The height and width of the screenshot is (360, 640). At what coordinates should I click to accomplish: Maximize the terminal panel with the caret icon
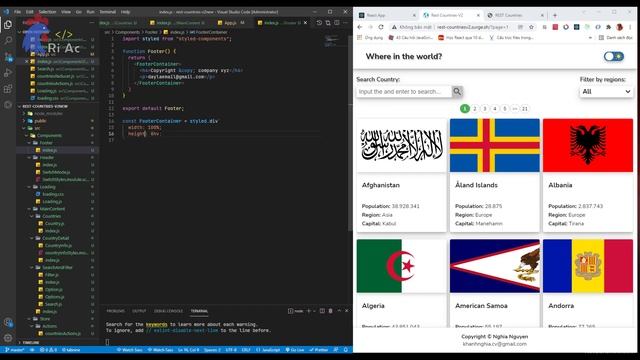point(339,311)
